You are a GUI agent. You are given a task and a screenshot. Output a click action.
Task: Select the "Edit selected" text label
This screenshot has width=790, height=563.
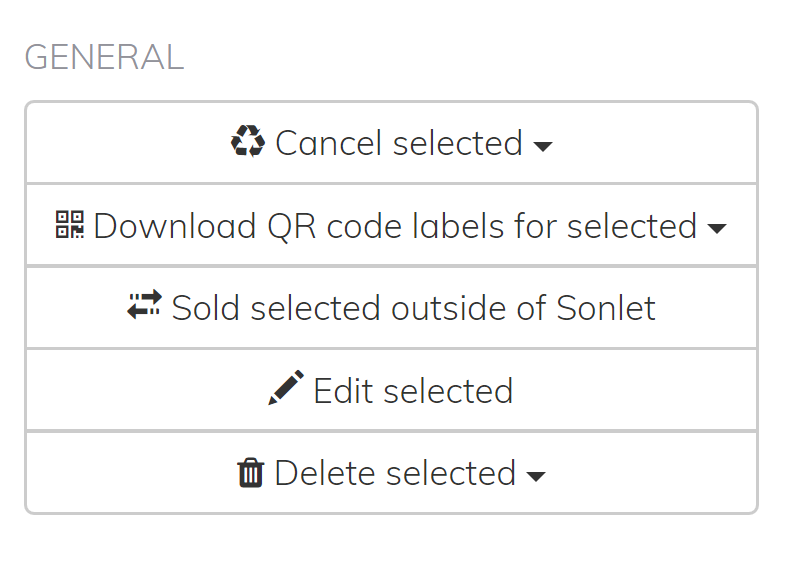pyautogui.click(x=413, y=390)
